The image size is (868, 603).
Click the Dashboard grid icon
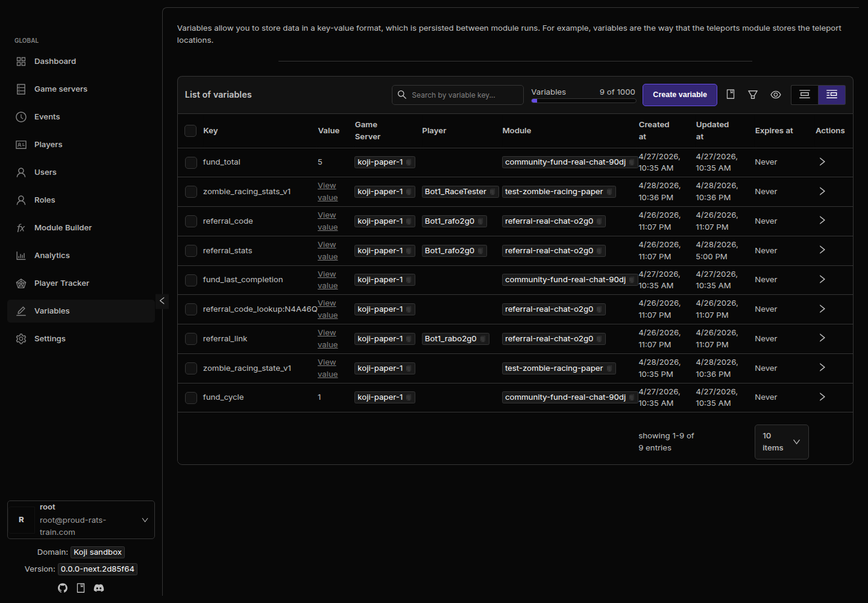(x=21, y=62)
